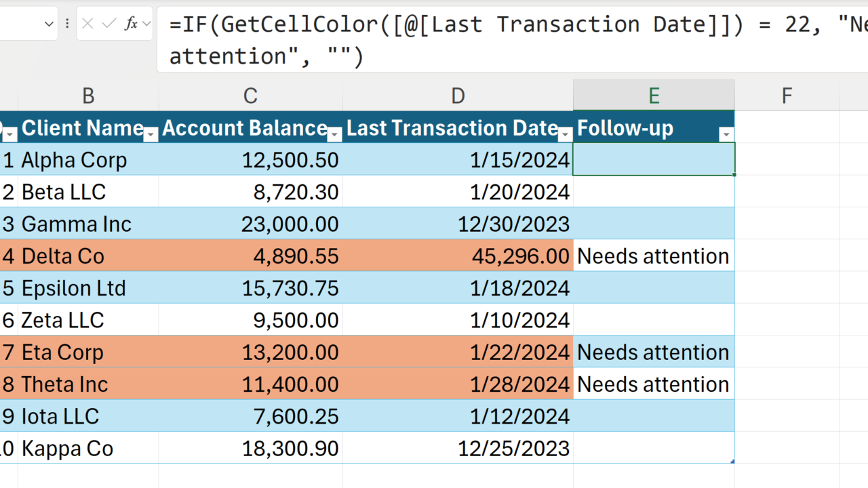
Task: Open the Client Name filter dropdown
Action: coord(151,135)
